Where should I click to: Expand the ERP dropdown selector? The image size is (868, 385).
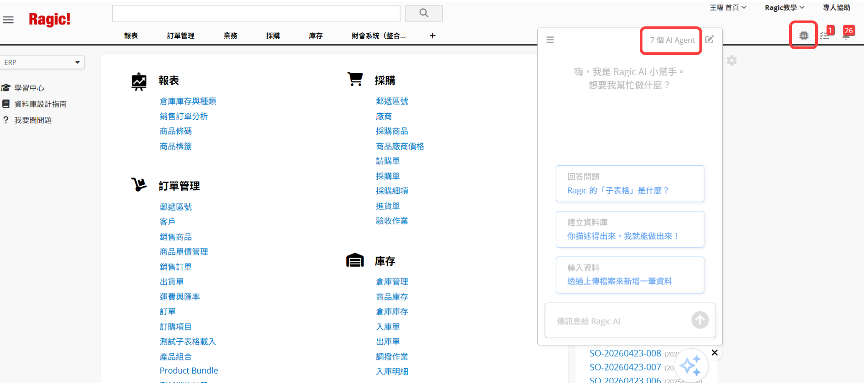pos(42,62)
